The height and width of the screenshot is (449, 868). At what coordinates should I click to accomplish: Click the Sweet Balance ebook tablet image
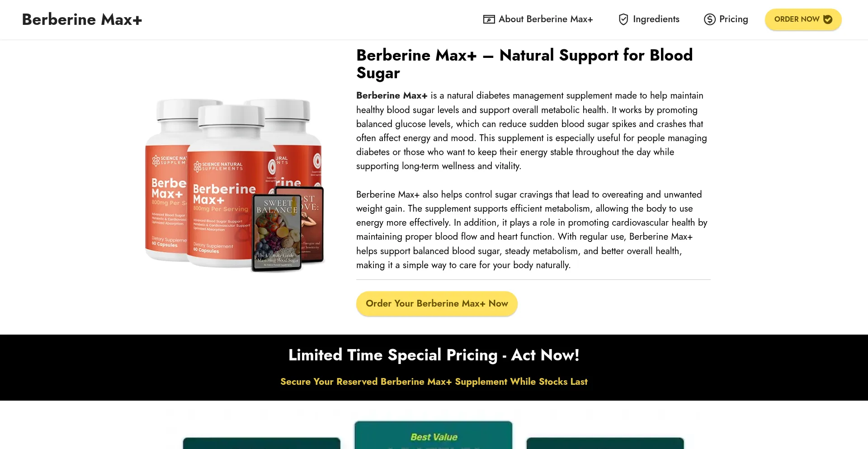coord(277,232)
